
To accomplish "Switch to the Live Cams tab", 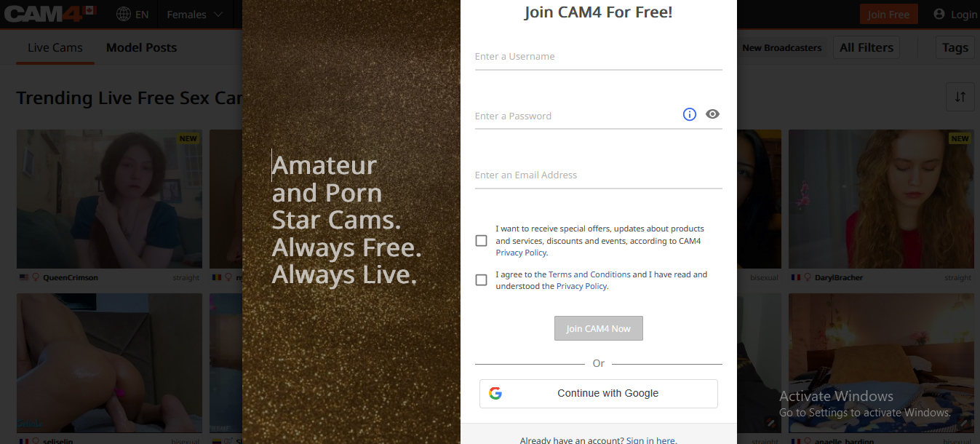I will coord(55,48).
